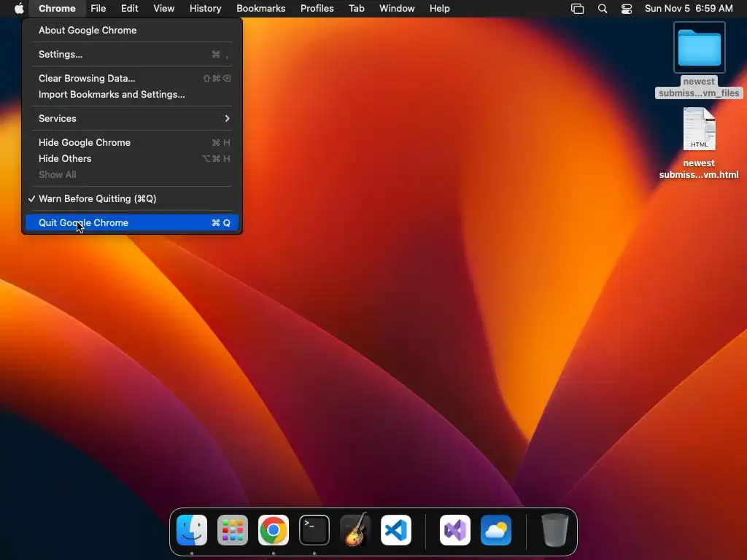This screenshot has height=560, width=747.
Task: Click the Stage Manager menu bar icon
Action: [x=578, y=9]
